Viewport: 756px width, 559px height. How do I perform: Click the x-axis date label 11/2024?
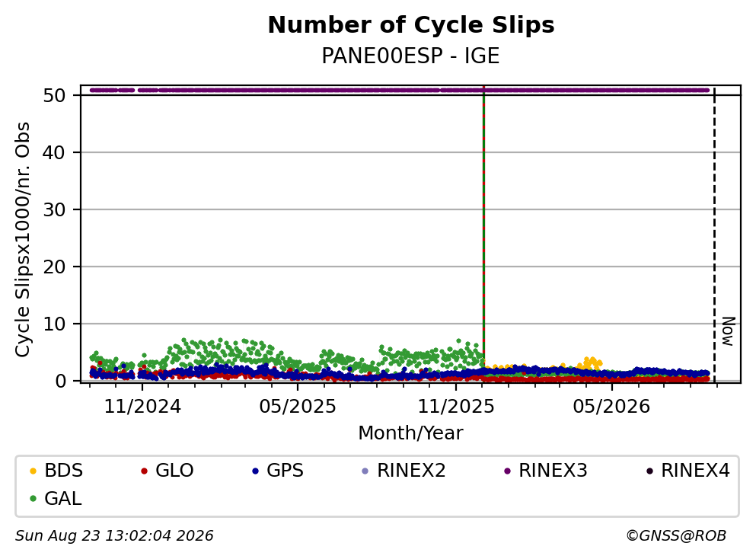[x=142, y=407]
